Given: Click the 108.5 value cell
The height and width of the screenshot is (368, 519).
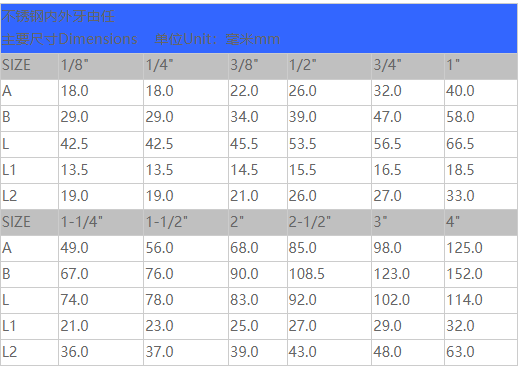Looking at the screenshot, I should [x=329, y=275].
